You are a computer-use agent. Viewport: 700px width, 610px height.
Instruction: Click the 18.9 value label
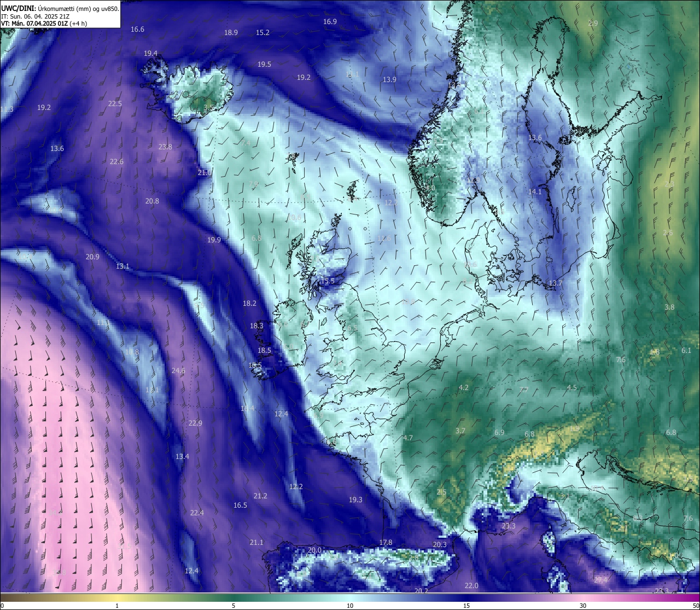(x=231, y=33)
